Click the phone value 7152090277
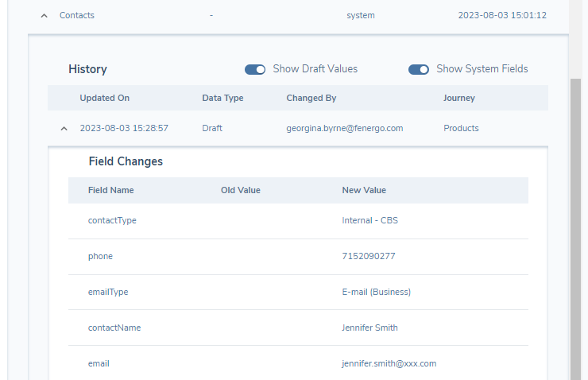The width and height of the screenshot is (588, 380). pyautogui.click(x=368, y=256)
